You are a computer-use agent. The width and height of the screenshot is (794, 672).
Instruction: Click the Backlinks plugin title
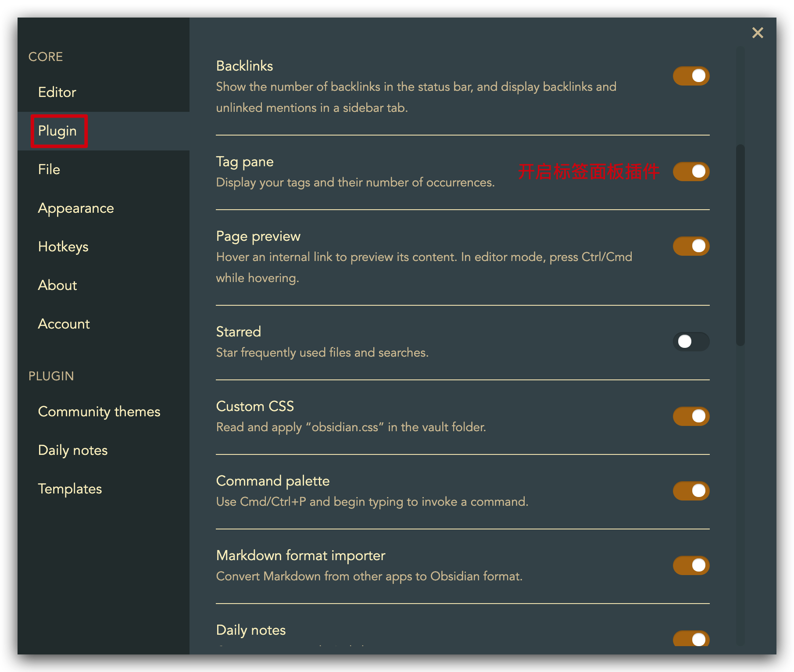(x=244, y=66)
